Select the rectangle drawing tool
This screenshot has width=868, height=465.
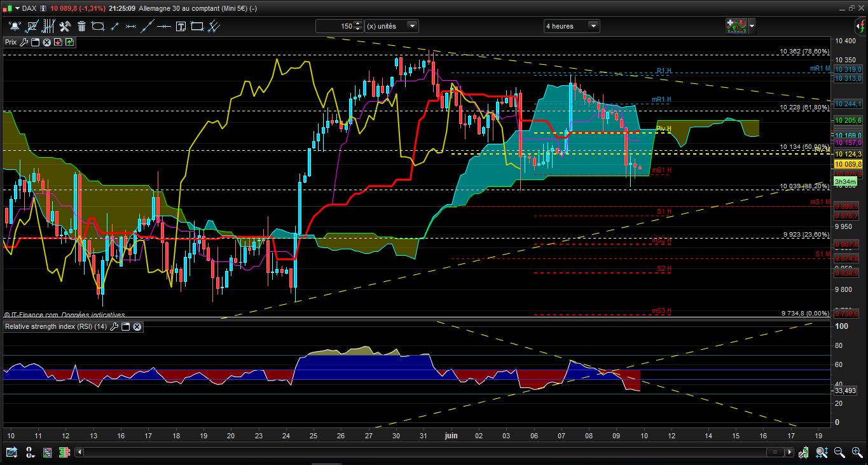click(197, 26)
